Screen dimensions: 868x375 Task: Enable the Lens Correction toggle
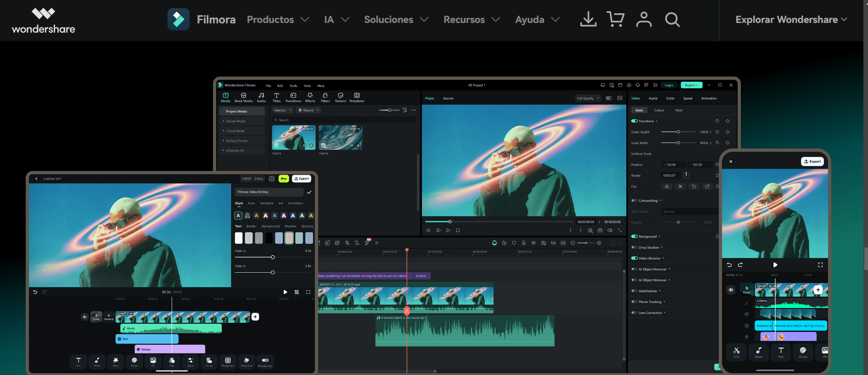click(634, 313)
